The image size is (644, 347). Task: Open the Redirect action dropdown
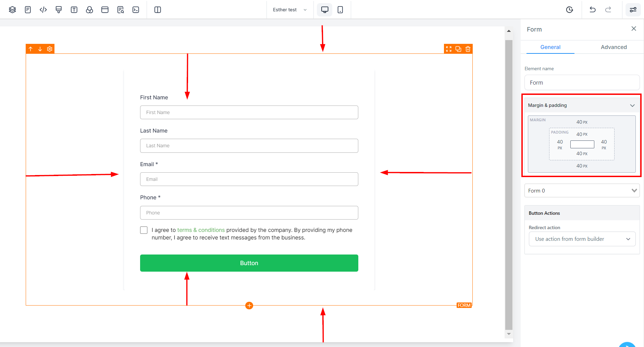click(x=582, y=239)
